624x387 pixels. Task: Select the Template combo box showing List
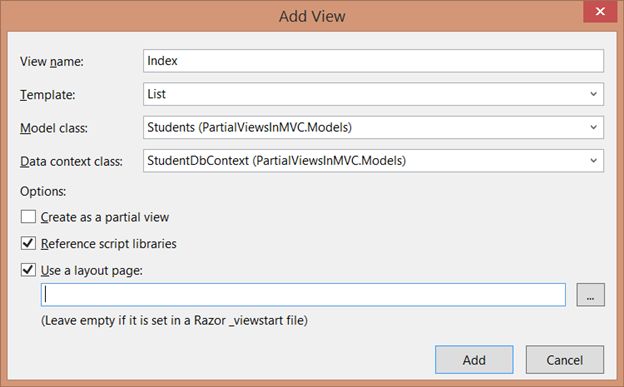point(373,94)
